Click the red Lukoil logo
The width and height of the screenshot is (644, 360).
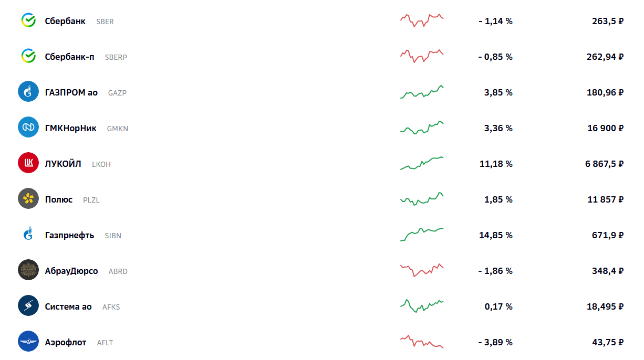click(x=28, y=163)
